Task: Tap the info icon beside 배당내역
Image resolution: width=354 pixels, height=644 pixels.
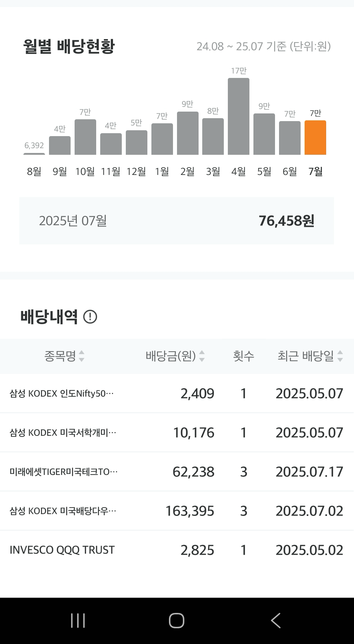Action: coord(90,317)
